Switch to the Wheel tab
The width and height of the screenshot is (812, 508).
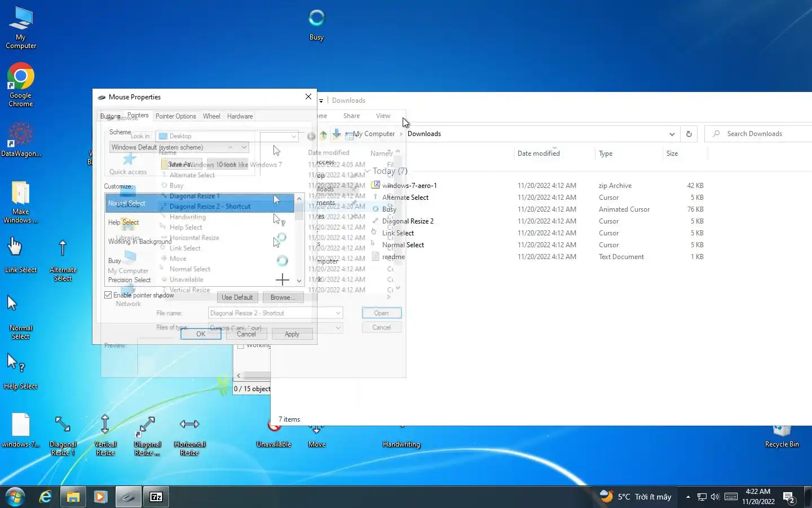(x=211, y=116)
